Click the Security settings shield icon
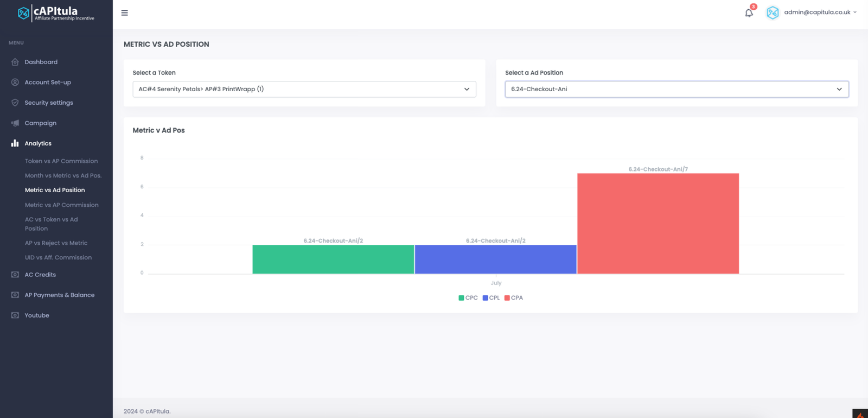The width and height of the screenshot is (868, 418). pyautogui.click(x=15, y=103)
